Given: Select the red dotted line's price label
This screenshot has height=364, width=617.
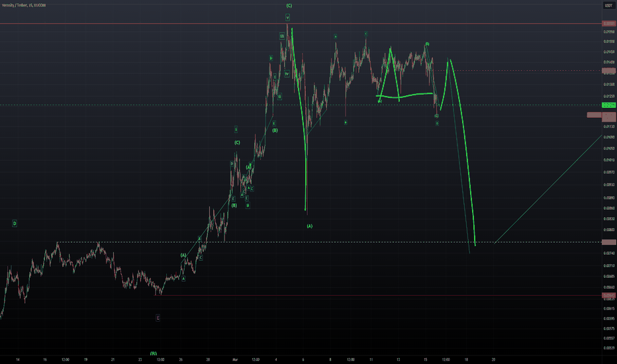Looking at the screenshot, I should [609, 71].
